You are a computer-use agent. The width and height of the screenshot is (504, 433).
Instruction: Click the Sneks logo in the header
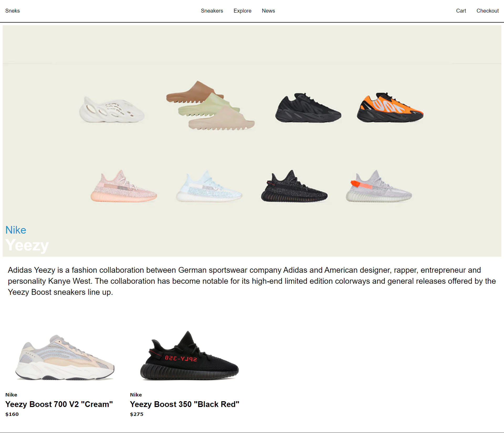[x=13, y=11]
